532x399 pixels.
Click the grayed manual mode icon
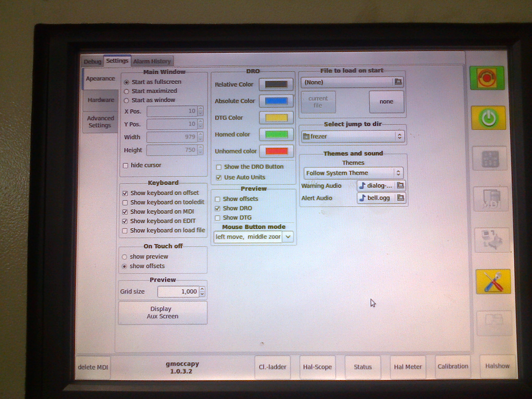tap(490, 158)
